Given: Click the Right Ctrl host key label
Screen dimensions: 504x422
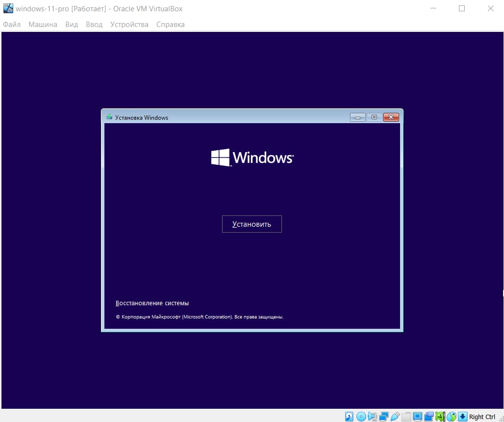Looking at the screenshot, I should pyautogui.click(x=482, y=417).
